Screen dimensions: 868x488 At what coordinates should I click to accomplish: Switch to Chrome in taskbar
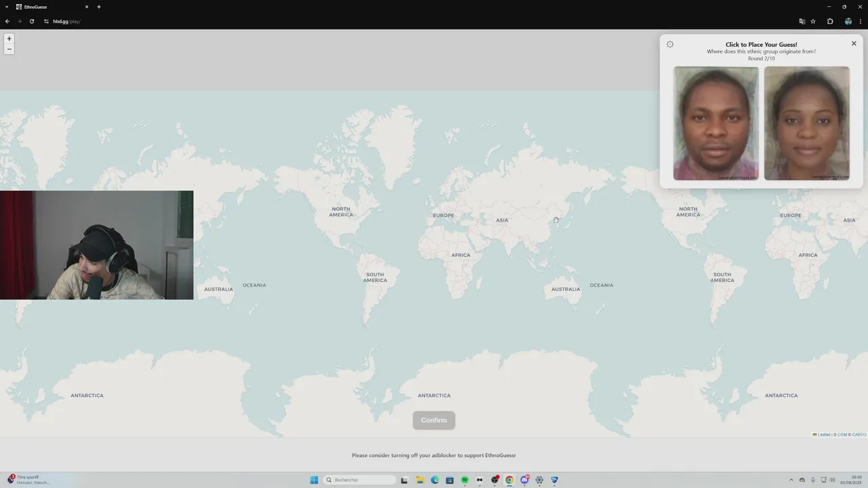click(x=509, y=480)
